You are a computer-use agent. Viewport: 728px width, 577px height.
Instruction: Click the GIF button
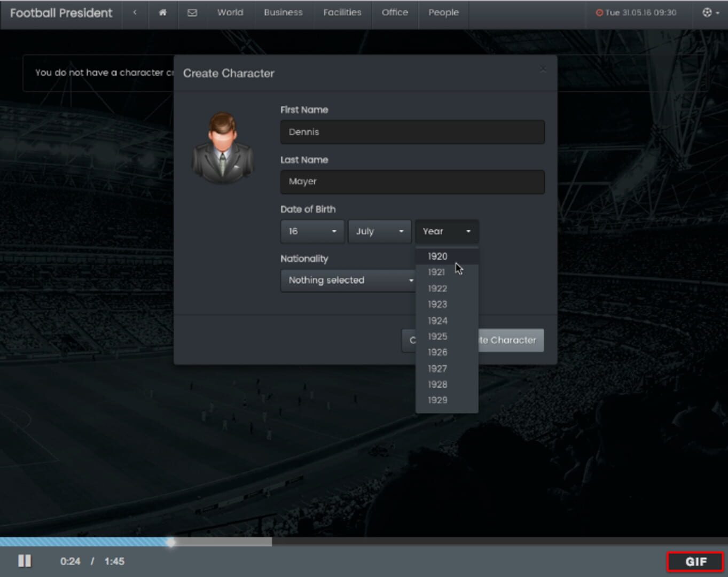[695, 562]
